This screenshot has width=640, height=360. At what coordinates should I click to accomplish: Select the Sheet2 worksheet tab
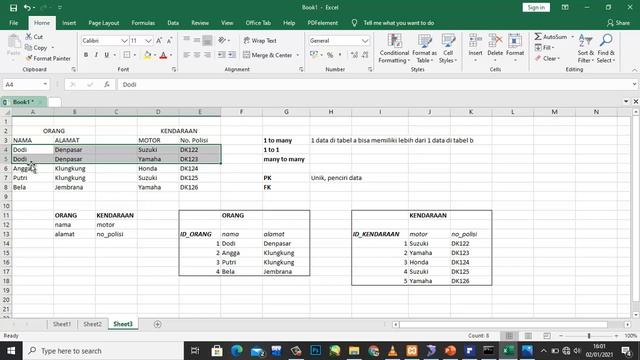[x=92, y=324]
